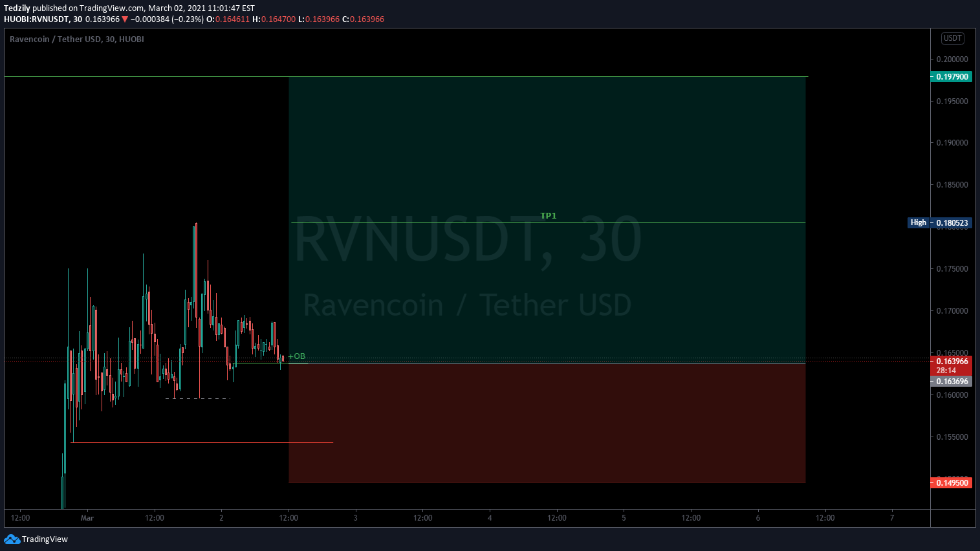The height and width of the screenshot is (551, 980).
Task: Click the TradingView text at bottom left
Action: [x=45, y=539]
